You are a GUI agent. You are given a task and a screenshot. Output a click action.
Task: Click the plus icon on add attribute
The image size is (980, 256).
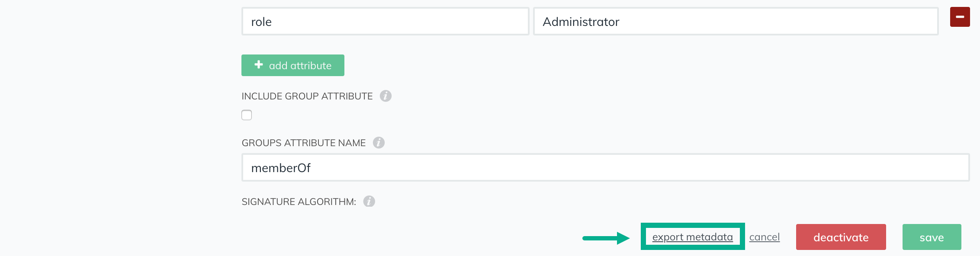click(x=259, y=64)
